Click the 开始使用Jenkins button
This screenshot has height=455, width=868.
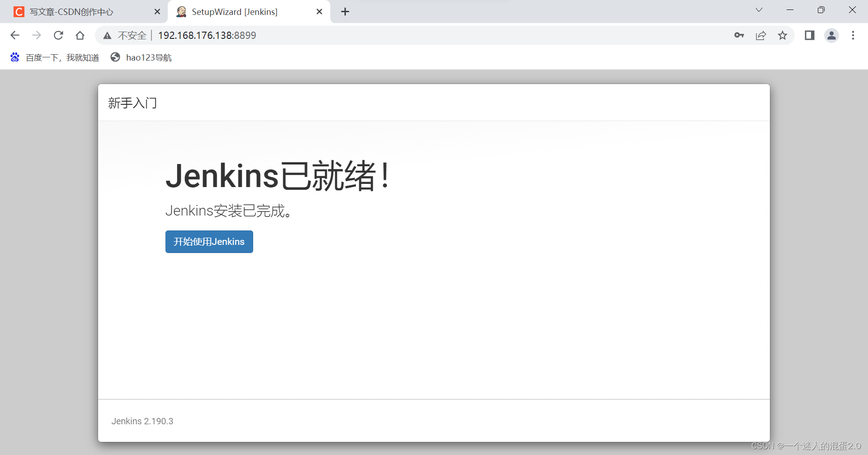click(x=209, y=241)
